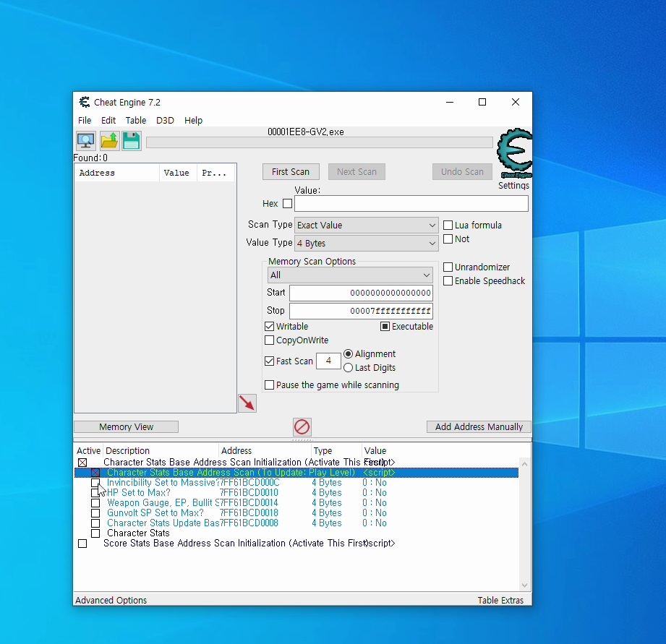Click the cheat table scroll down arrow
This screenshot has height=644, width=666.
coord(525,585)
